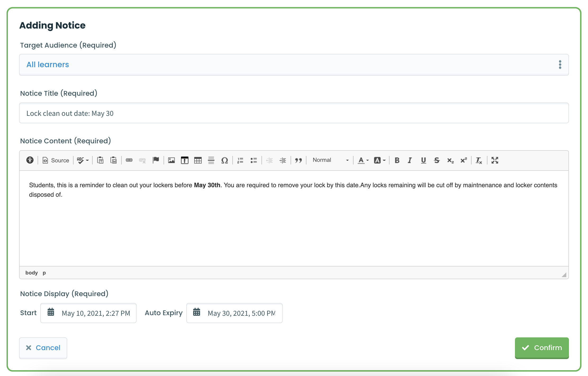Click inside the notice content text area
588x376 pixels.
294,218
